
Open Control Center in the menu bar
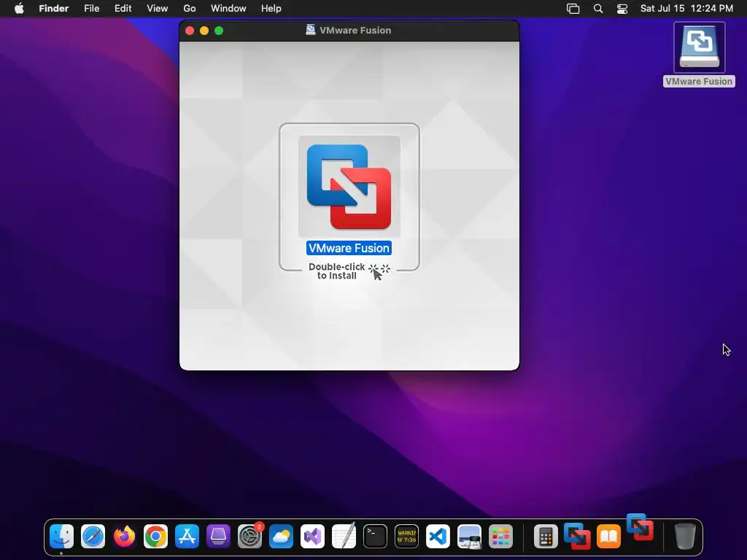tap(622, 9)
